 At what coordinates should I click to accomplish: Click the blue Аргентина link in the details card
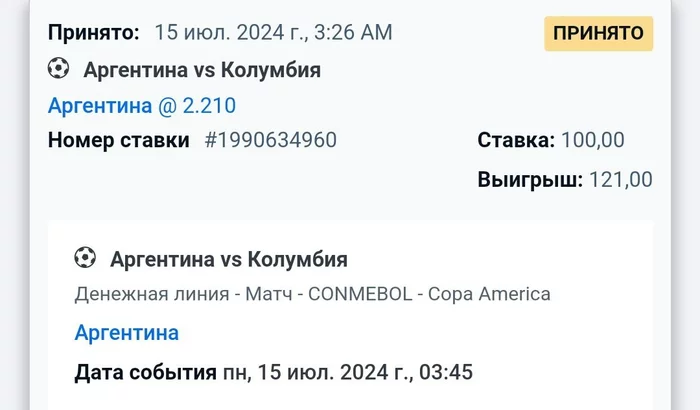coord(127,332)
